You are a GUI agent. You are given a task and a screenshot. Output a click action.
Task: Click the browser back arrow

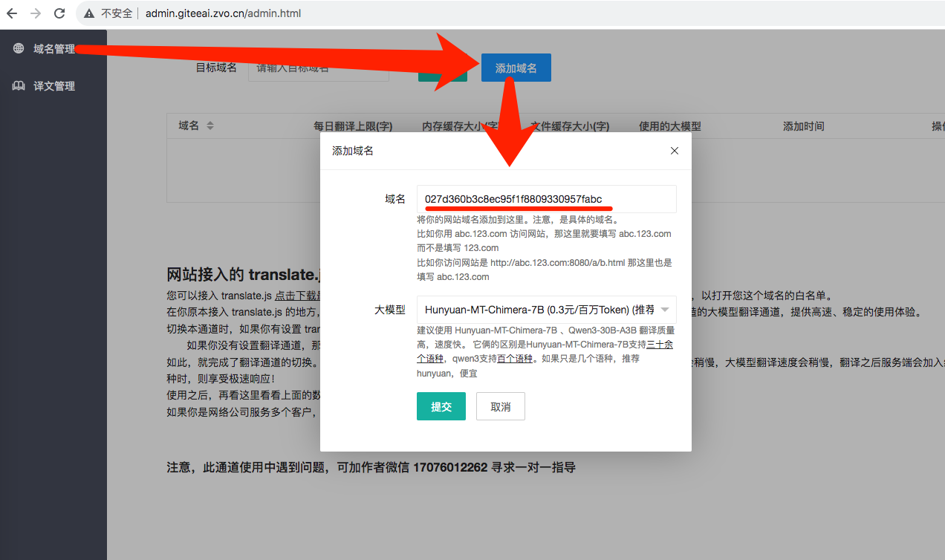[12, 13]
